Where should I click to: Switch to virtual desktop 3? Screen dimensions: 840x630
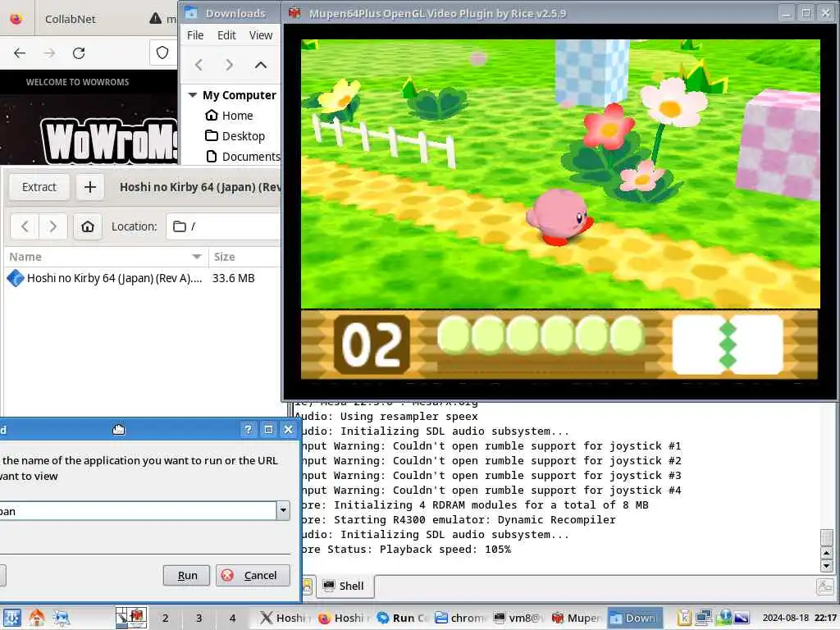[199, 618]
